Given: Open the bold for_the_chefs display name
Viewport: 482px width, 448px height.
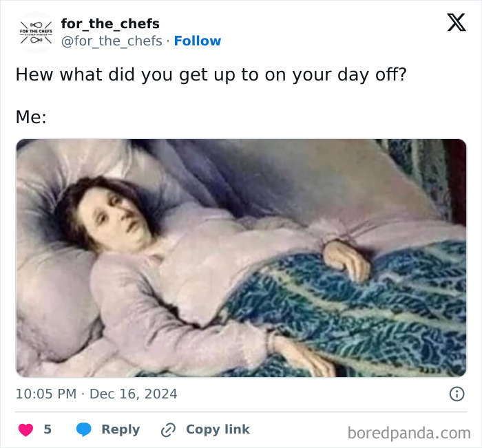Looking at the screenshot, I should 110,23.
